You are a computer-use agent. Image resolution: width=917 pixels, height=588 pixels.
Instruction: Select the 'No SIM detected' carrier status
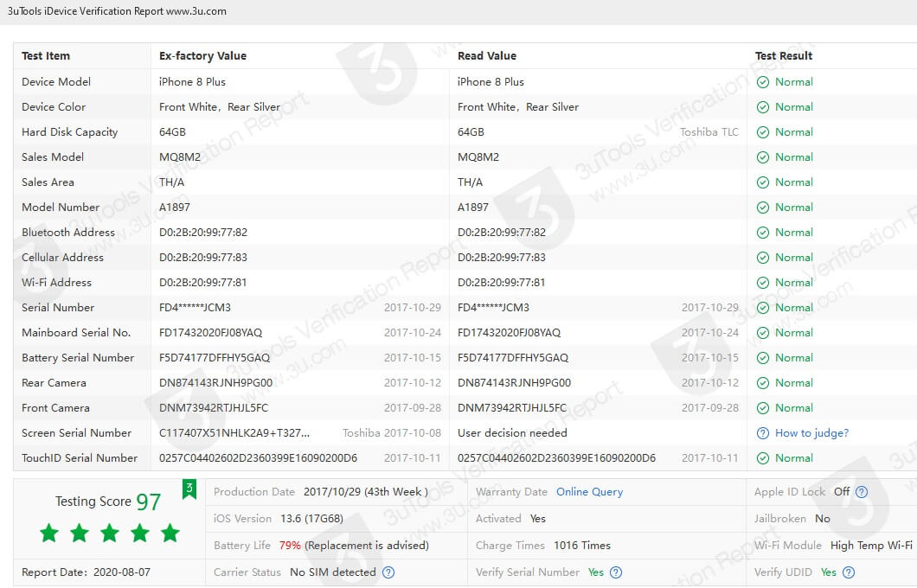pos(333,572)
